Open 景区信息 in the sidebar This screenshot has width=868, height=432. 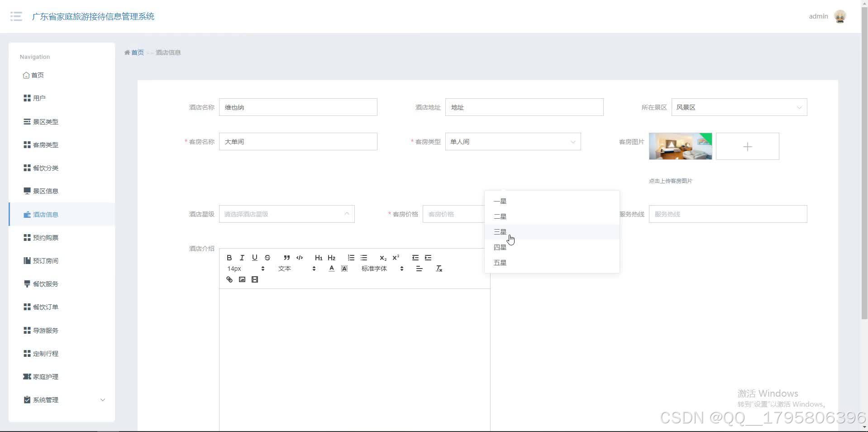(x=62, y=191)
